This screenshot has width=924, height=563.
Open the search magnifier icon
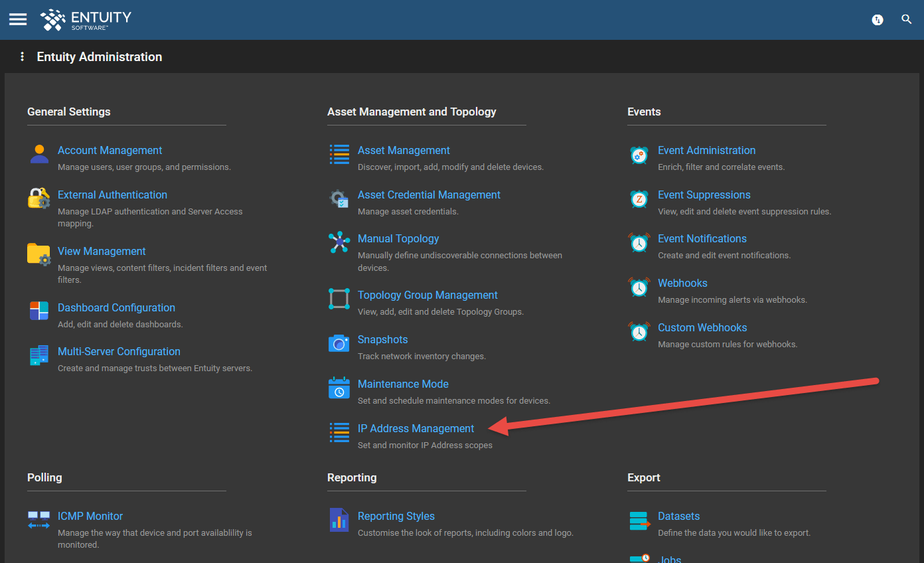click(907, 19)
